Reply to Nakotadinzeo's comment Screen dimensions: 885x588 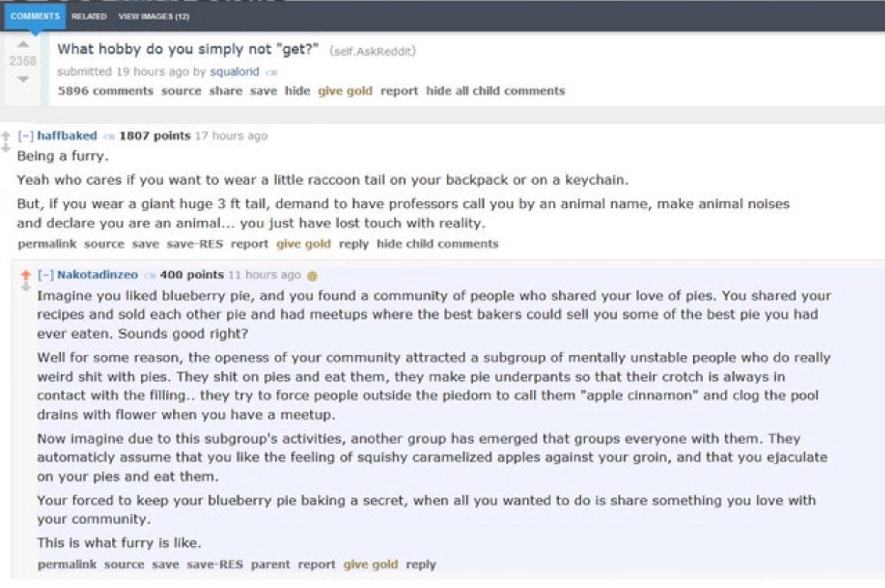(x=421, y=564)
